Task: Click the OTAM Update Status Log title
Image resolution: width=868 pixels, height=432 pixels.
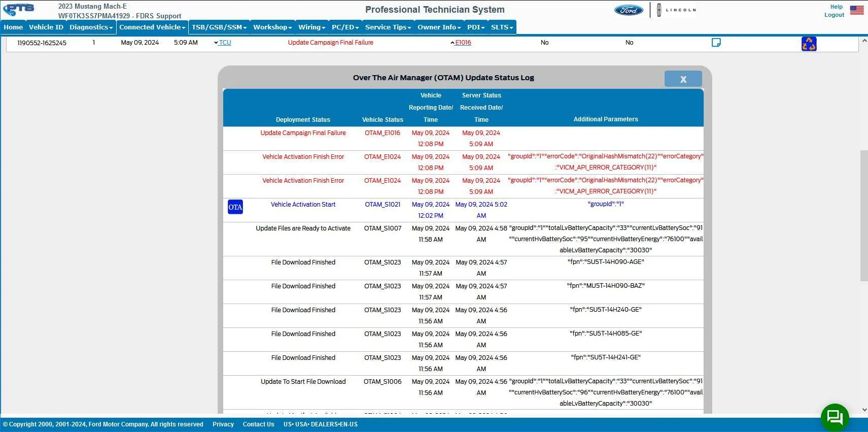Action: point(443,78)
